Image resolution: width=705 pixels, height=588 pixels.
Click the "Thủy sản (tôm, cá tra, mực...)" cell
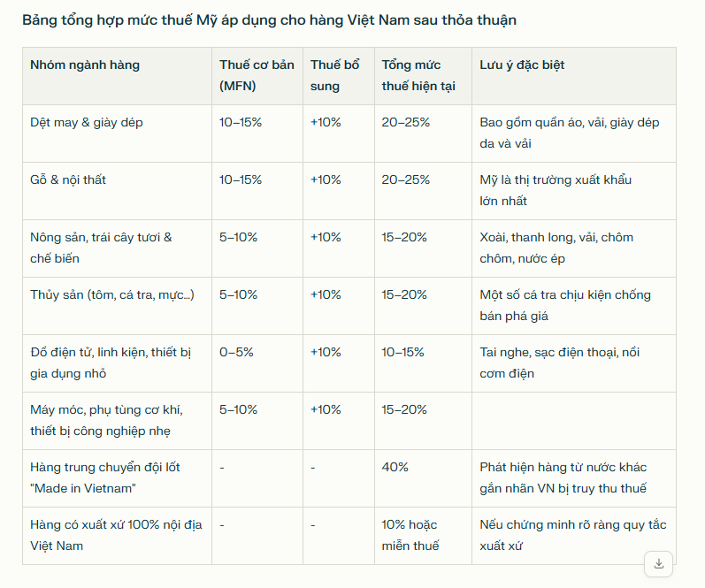click(x=112, y=294)
